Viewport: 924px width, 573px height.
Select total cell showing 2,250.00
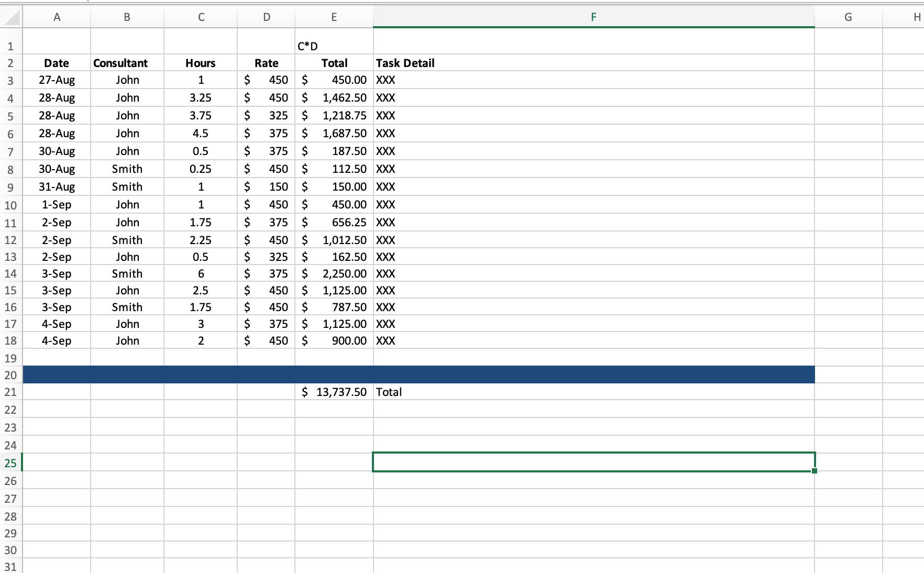pyautogui.click(x=334, y=274)
